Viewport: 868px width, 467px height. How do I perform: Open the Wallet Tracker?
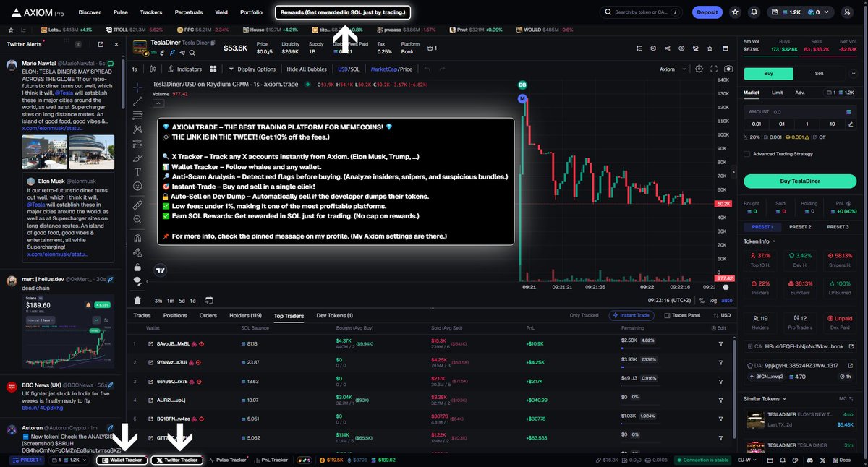(122, 460)
